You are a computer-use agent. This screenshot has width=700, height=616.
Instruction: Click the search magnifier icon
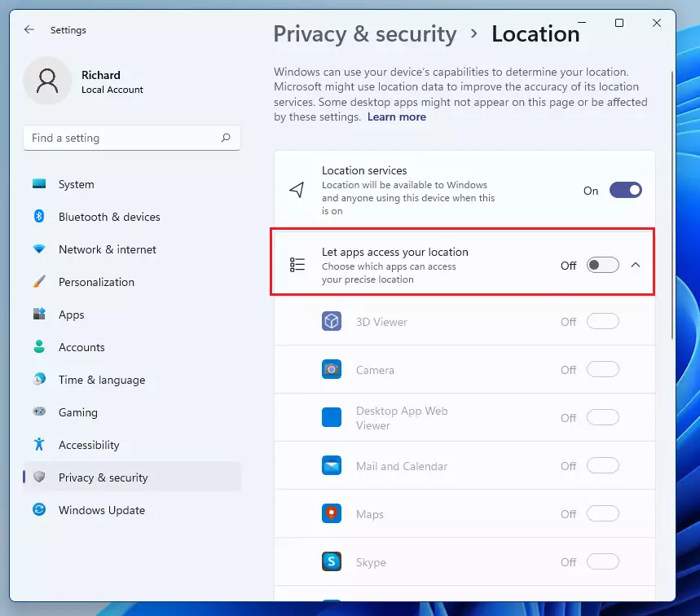coord(226,138)
